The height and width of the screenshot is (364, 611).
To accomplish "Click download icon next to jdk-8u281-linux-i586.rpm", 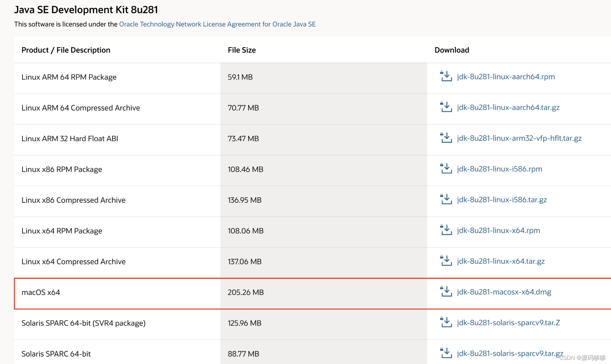I will [x=446, y=168].
